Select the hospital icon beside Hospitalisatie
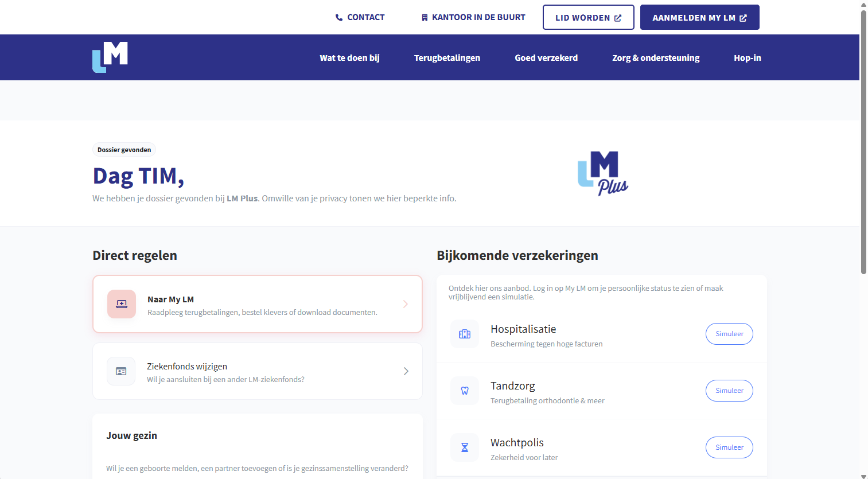This screenshot has height=479, width=868. 465,333
